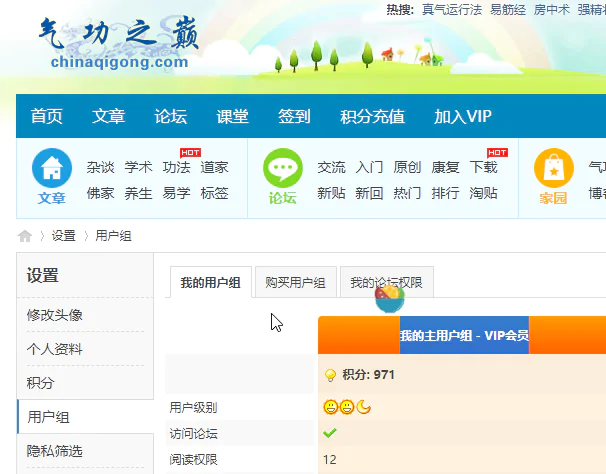606x474 pixels.
Task: Open 标签 article tags link
Action: 214,193
